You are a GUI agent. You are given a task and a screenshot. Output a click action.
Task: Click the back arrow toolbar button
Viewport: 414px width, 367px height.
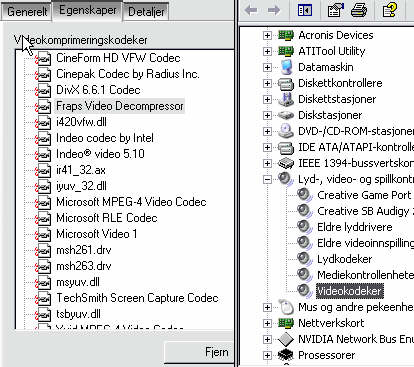251,10
